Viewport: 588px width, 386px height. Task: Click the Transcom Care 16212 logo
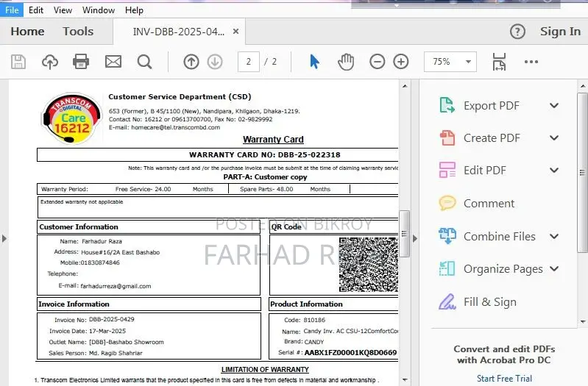click(x=71, y=118)
